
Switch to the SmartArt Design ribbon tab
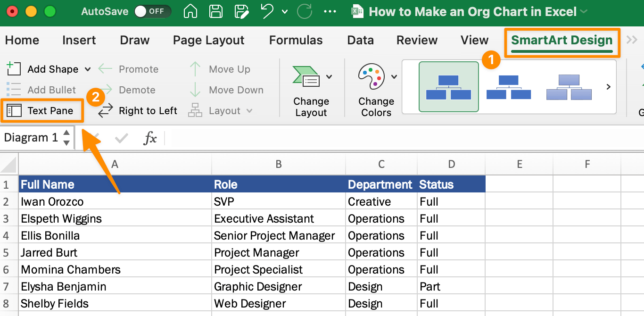pos(561,41)
